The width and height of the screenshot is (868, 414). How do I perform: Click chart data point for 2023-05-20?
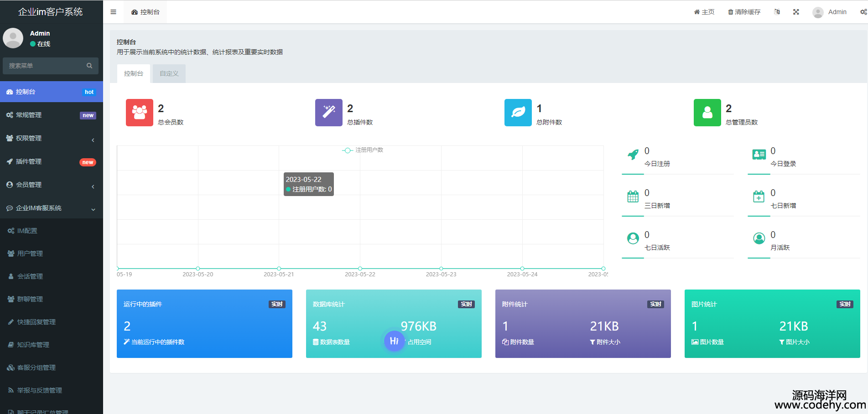pos(198,269)
